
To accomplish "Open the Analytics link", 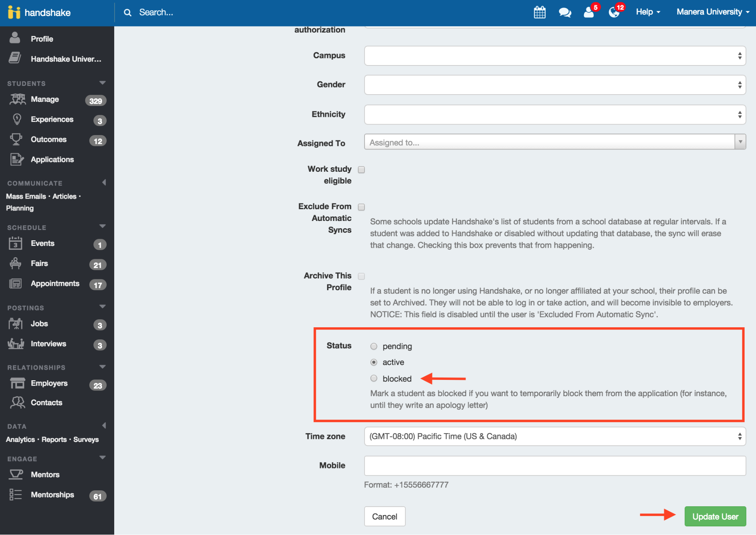I will [20, 439].
